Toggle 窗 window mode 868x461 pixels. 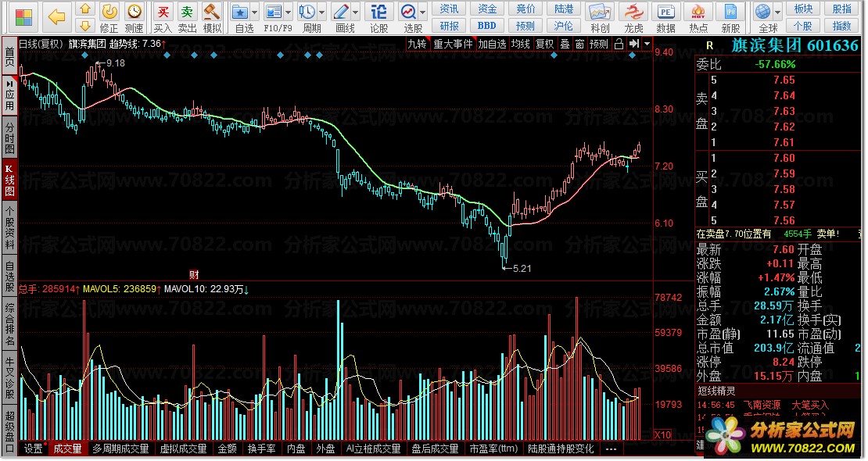579,44
